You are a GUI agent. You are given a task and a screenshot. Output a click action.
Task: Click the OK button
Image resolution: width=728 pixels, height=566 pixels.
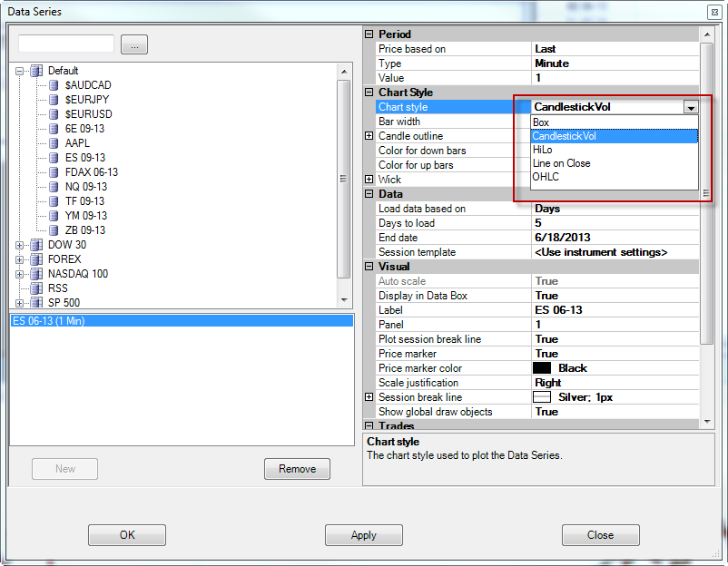tap(127, 535)
